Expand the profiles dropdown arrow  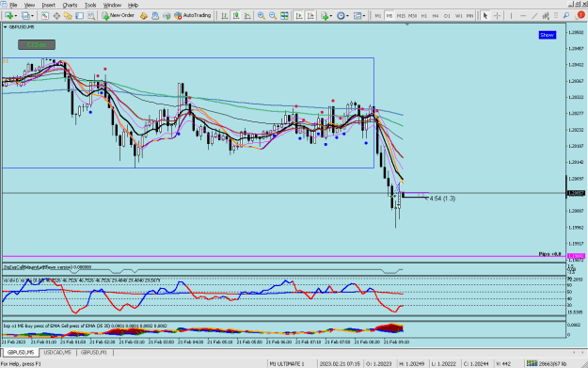[32, 16]
